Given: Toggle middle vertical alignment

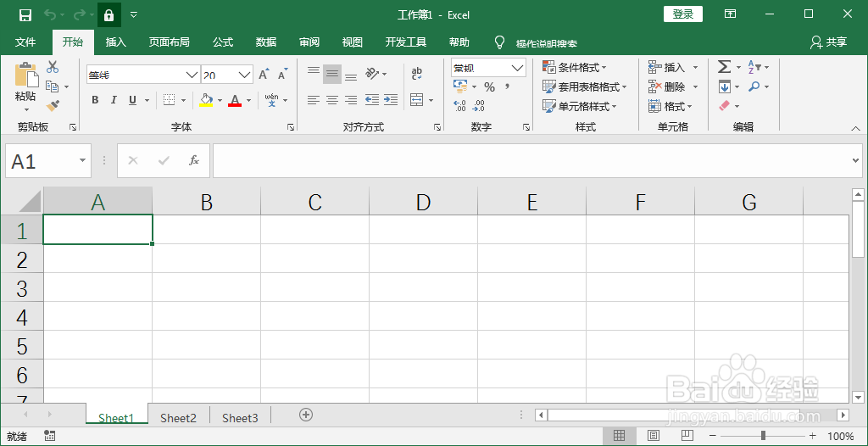Looking at the screenshot, I should pyautogui.click(x=332, y=74).
